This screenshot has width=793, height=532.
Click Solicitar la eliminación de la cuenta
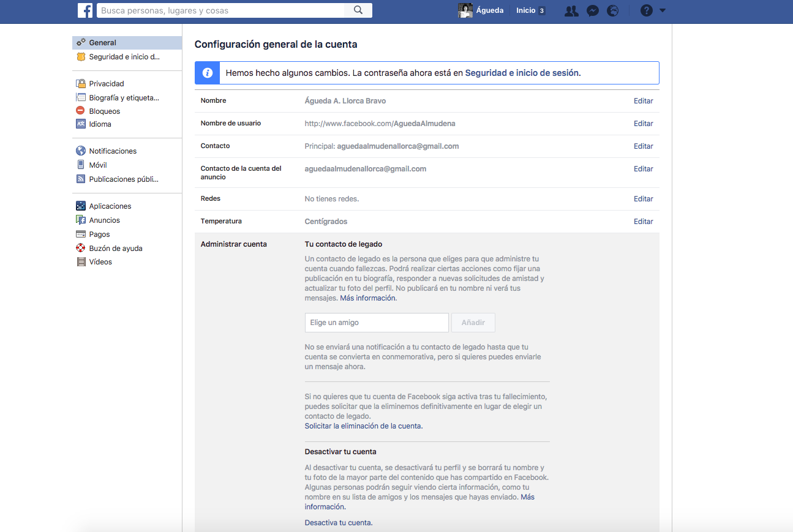[x=363, y=425]
